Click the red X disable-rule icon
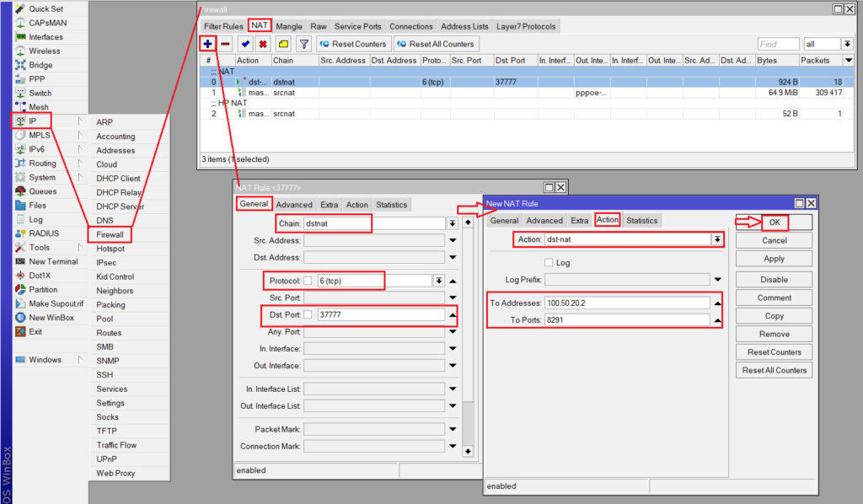This screenshot has height=504, width=863. point(263,44)
